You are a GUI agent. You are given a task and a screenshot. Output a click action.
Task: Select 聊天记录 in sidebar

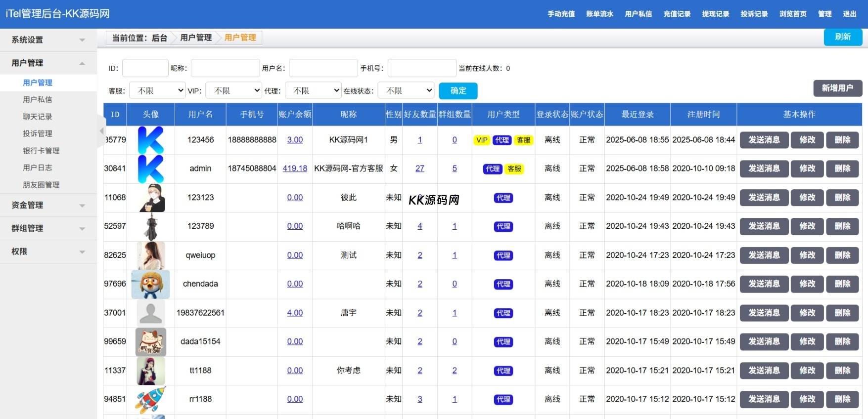(38, 117)
